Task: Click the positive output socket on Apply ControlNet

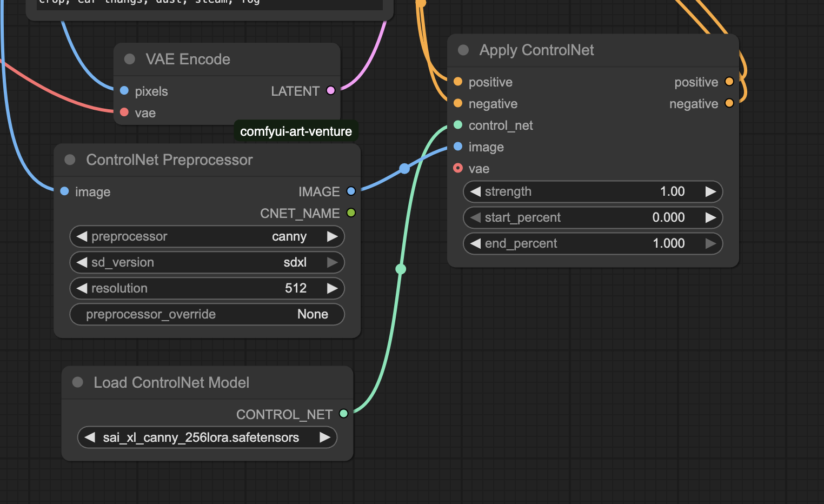Action: point(729,82)
